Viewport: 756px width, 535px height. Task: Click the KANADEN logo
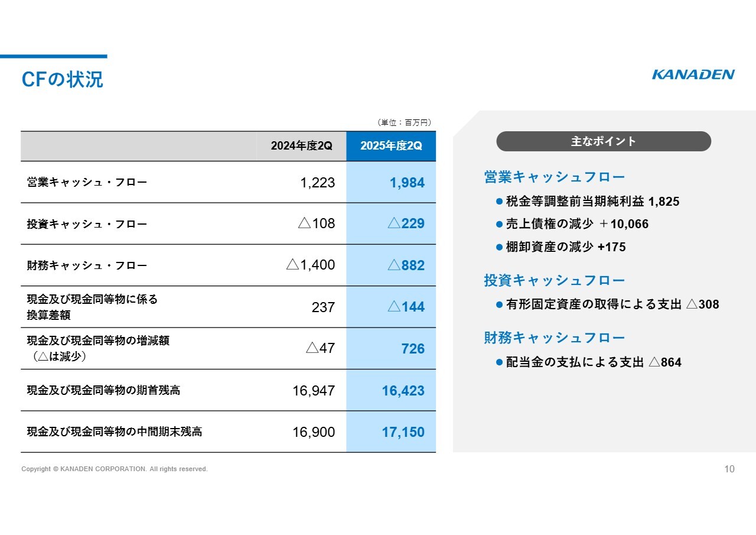click(693, 74)
